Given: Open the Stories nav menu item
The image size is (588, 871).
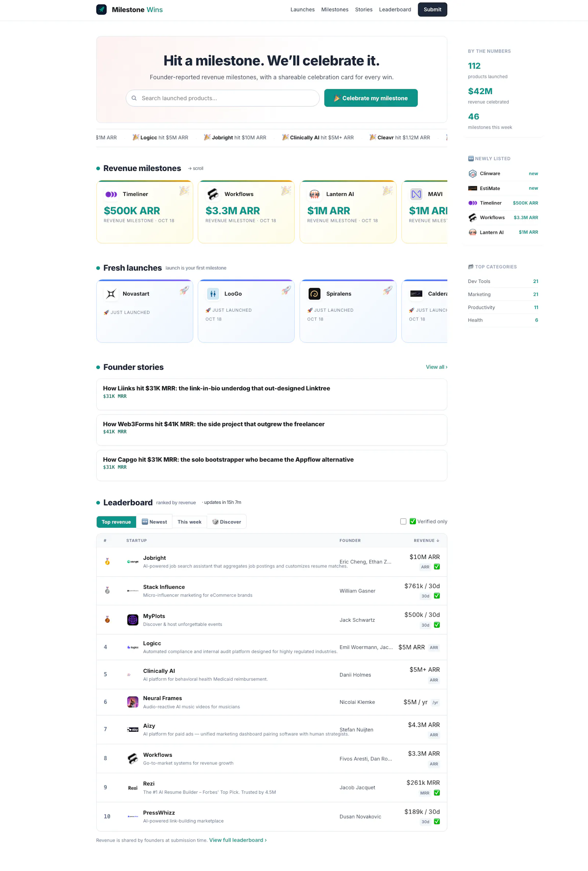Looking at the screenshot, I should click(363, 9).
